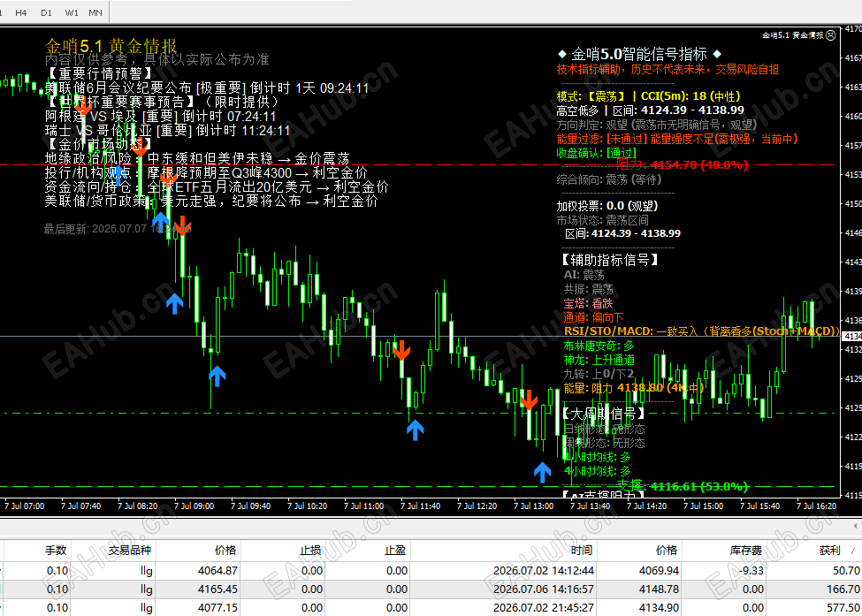Sort by the 库存费 column header

coord(745,550)
